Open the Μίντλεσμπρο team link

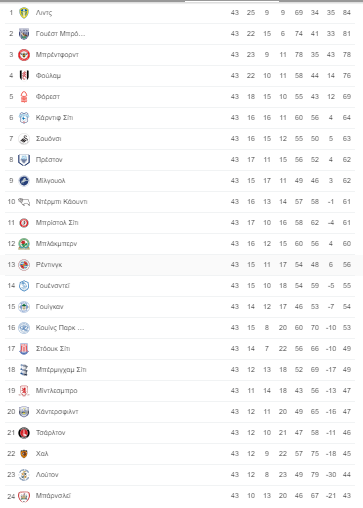pyautogui.click(x=56, y=391)
